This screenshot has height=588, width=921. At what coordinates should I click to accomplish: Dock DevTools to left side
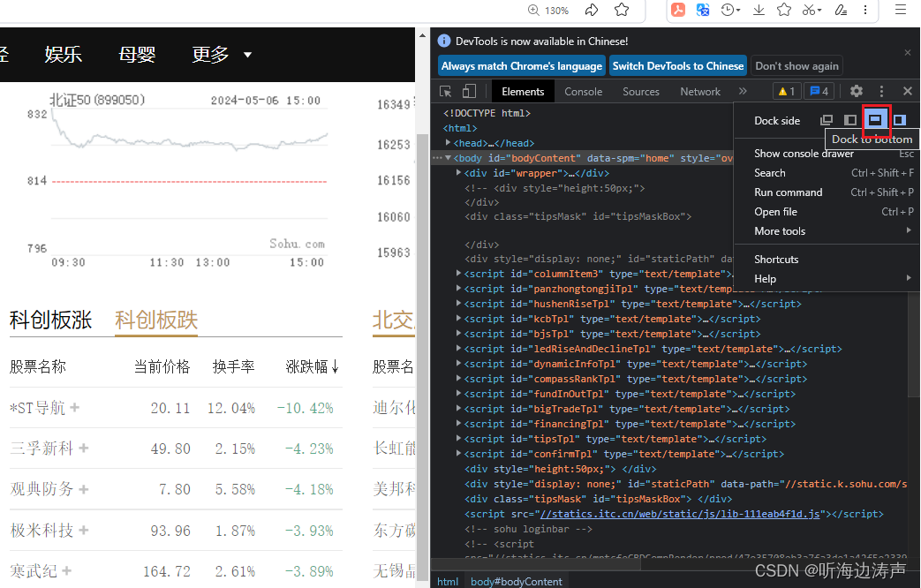tap(850, 120)
